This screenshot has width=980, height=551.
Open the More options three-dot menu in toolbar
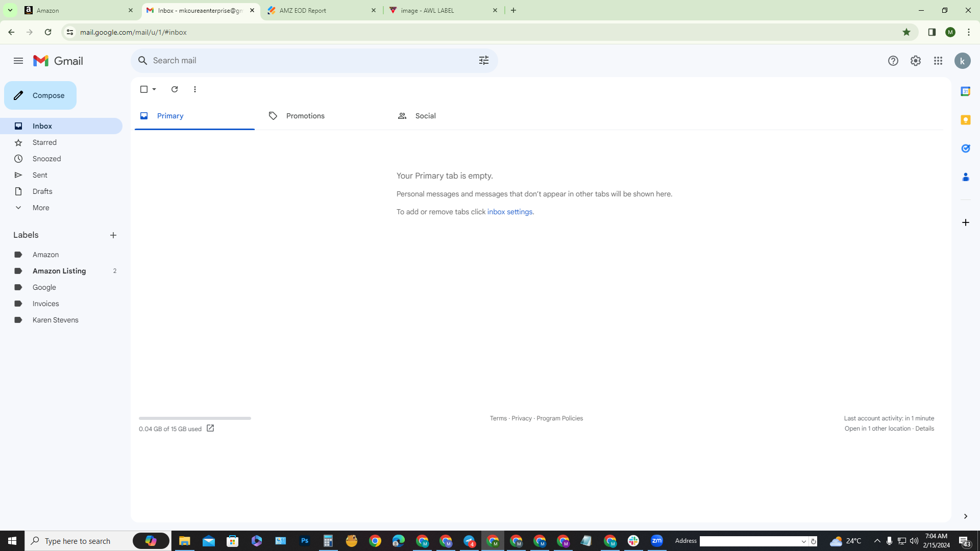click(195, 89)
